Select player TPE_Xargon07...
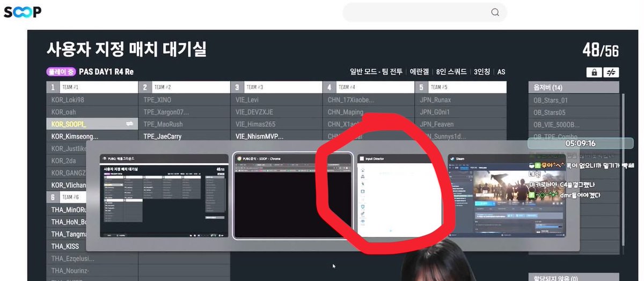The width and height of the screenshot is (644, 281). pos(184,112)
